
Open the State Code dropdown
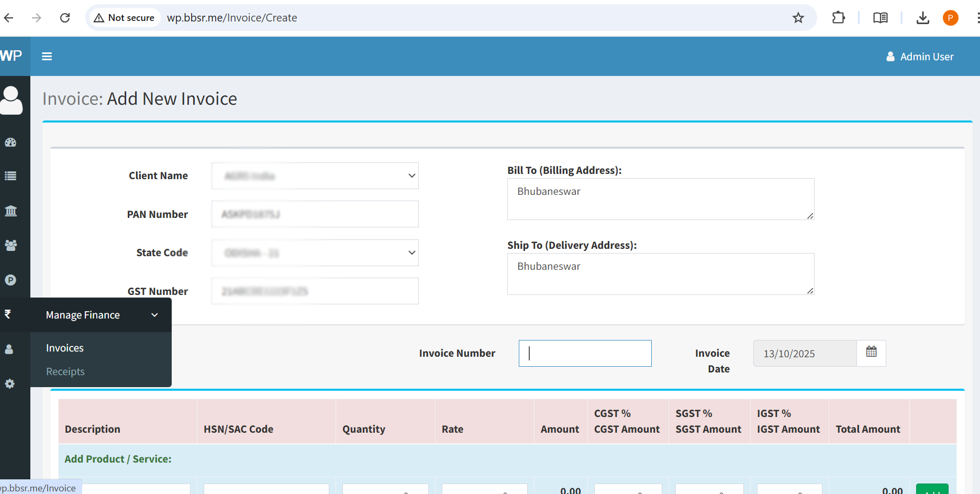point(315,253)
